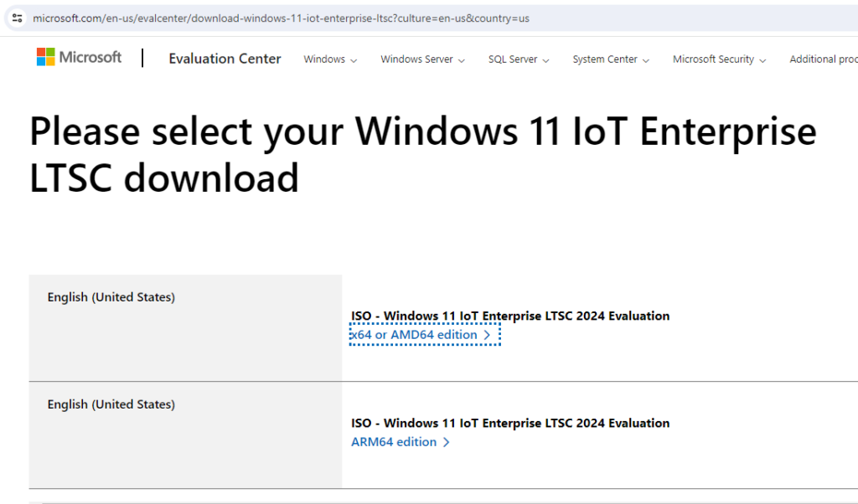Image resolution: width=858 pixels, height=504 pixels.
Task: Click the Microsoft logo
Action: (79, 57)
